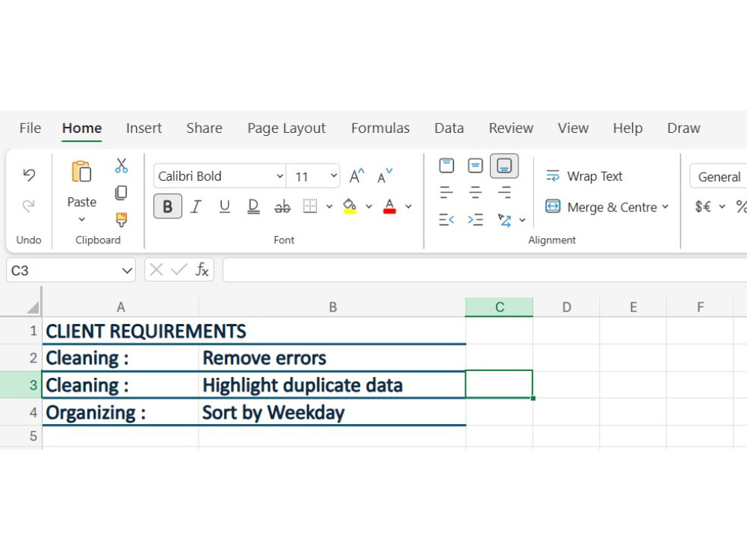Open the accounting currency format button
This screenshot has width=747, height=560.
(703, 207)
